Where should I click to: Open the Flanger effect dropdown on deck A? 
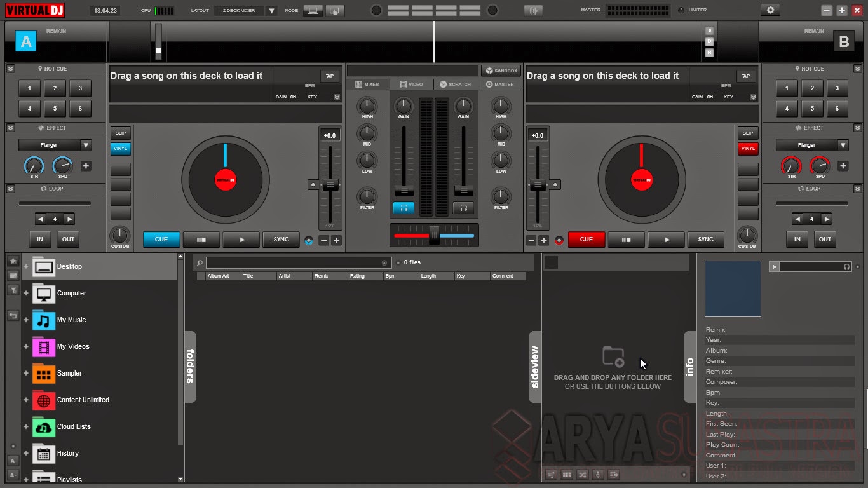tap(55, 146)
